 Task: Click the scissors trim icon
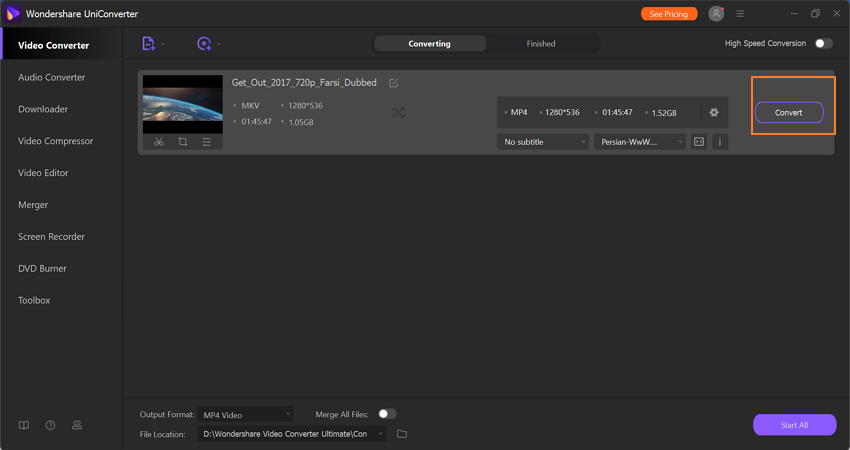(x=158, y=142)
